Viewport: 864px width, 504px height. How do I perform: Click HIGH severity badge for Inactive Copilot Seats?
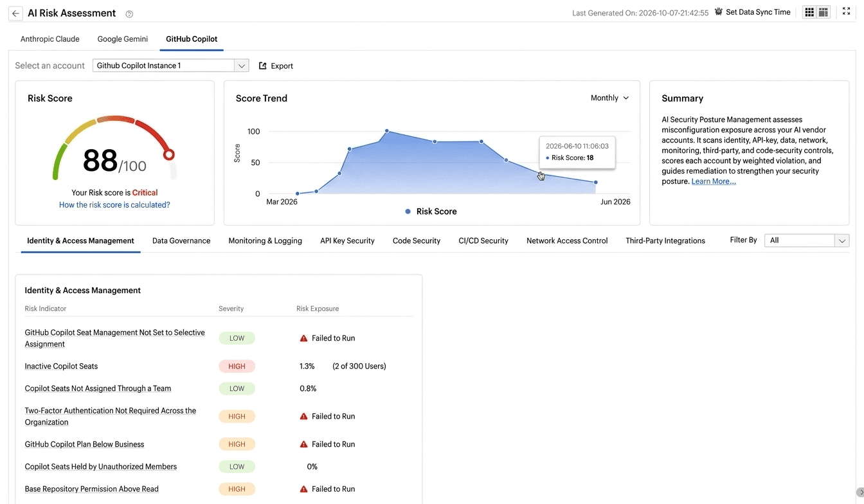[x=237, y=366]
